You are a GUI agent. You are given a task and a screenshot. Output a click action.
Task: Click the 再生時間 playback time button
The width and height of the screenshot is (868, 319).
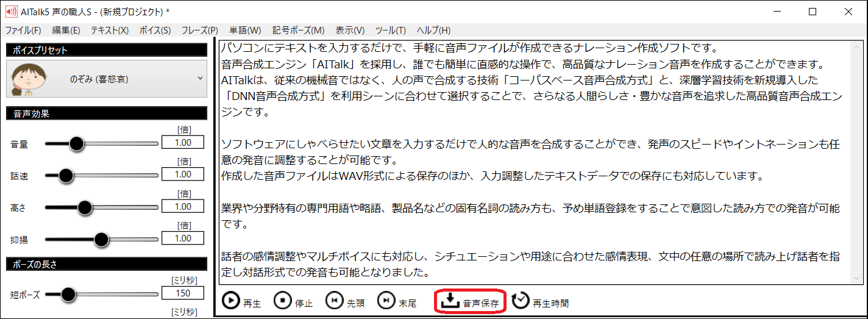tap(540, 301)
